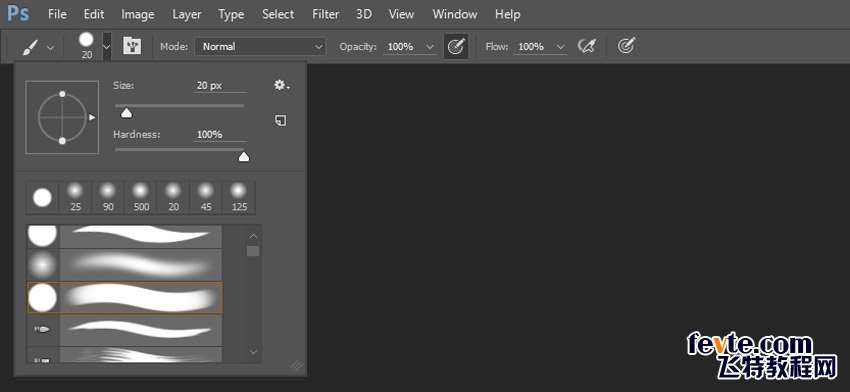Open the Layer menu
850x392 pixels.
point(187,15)
